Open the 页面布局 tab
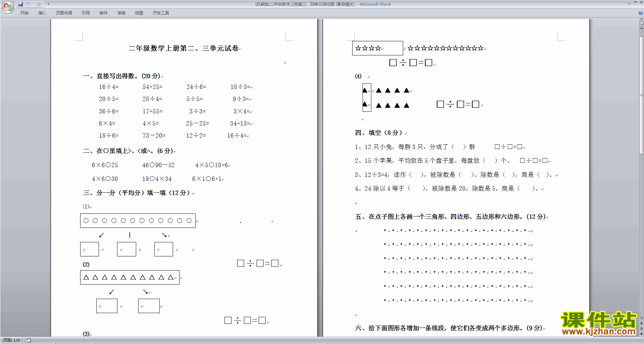The height and width of the screenshot is (344, 644). (x=64, y=13)
